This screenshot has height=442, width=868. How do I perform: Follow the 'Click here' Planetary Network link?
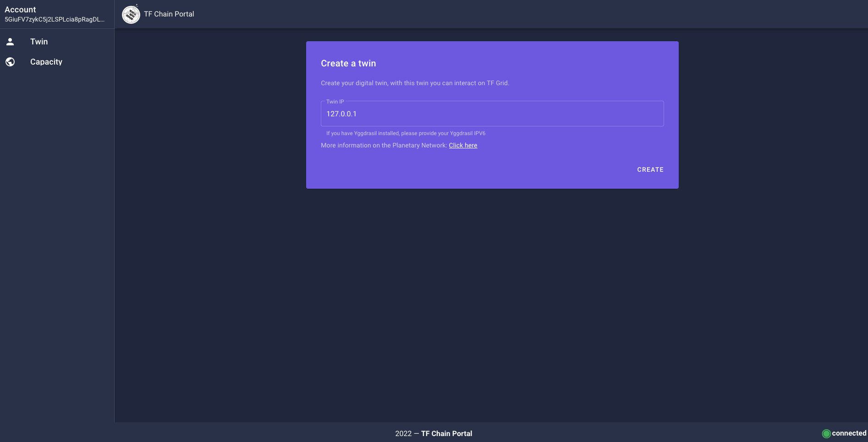tap(463, 145)
